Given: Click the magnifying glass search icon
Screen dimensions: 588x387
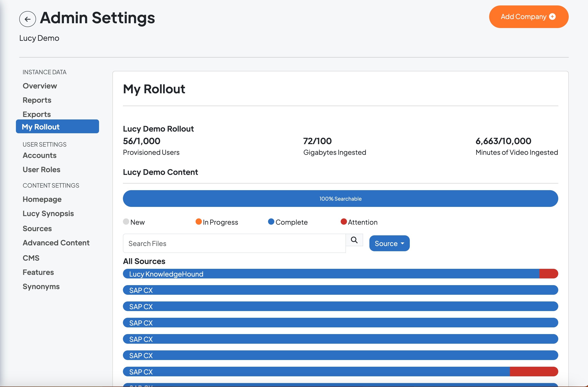Looking at the screenshot, I should point(354,240).
